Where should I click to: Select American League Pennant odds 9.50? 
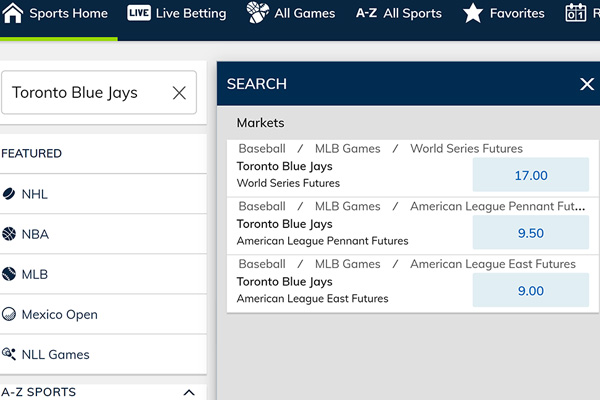click(x=531, y=233)
